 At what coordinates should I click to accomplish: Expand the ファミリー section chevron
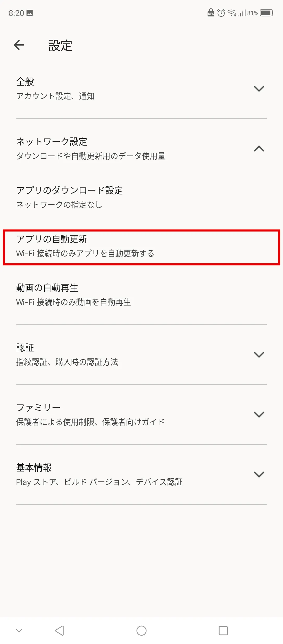259,414
